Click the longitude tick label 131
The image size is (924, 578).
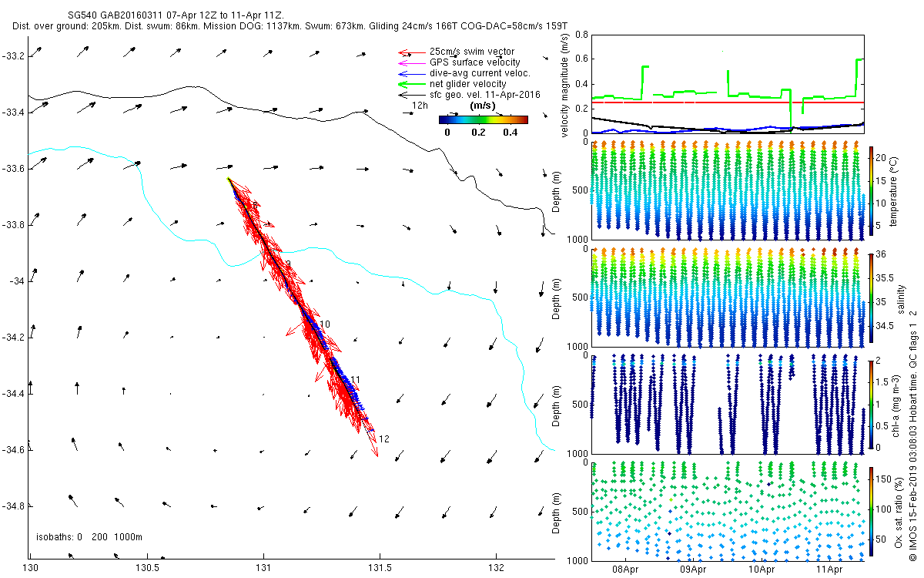(x=263, y=568)
